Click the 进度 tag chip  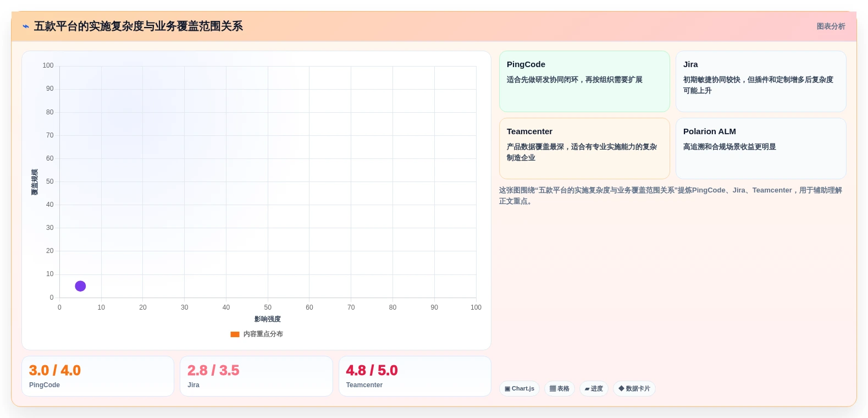coord(594,389)
